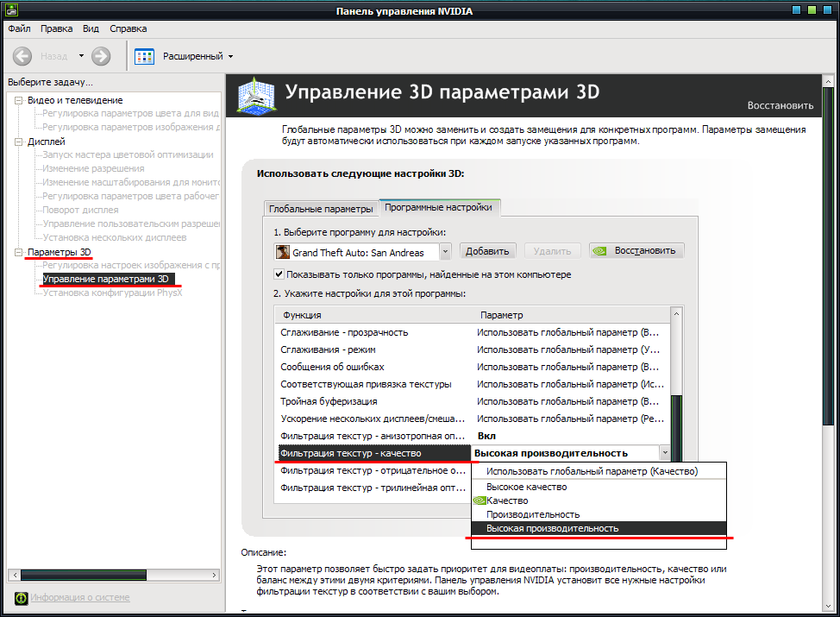Click Восстановить button next to Удалить

(636, 251)
